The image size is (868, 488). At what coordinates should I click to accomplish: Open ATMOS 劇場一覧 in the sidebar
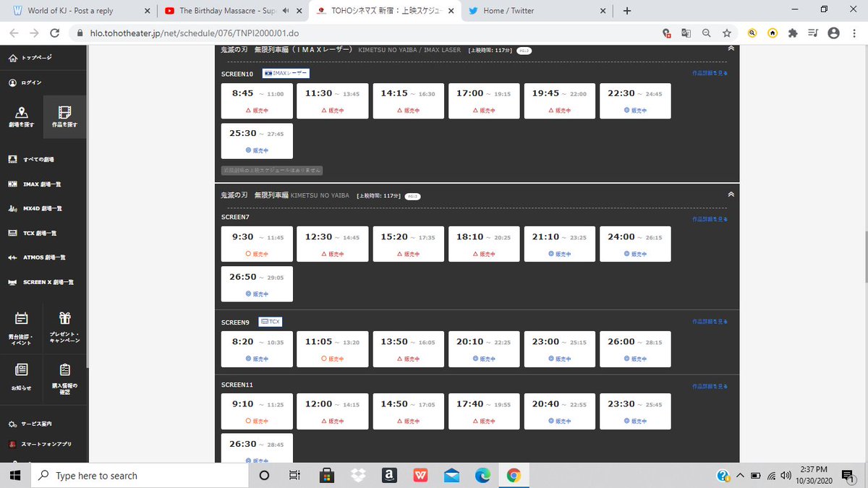35,257
